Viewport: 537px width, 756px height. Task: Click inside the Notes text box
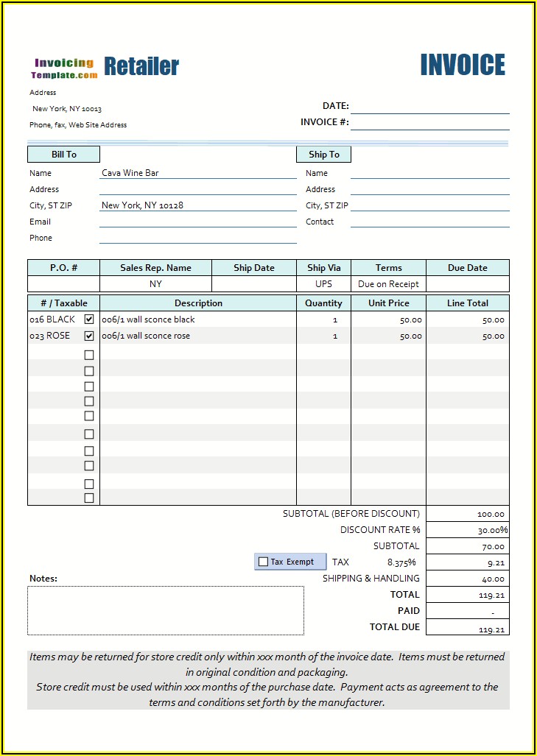166,610
